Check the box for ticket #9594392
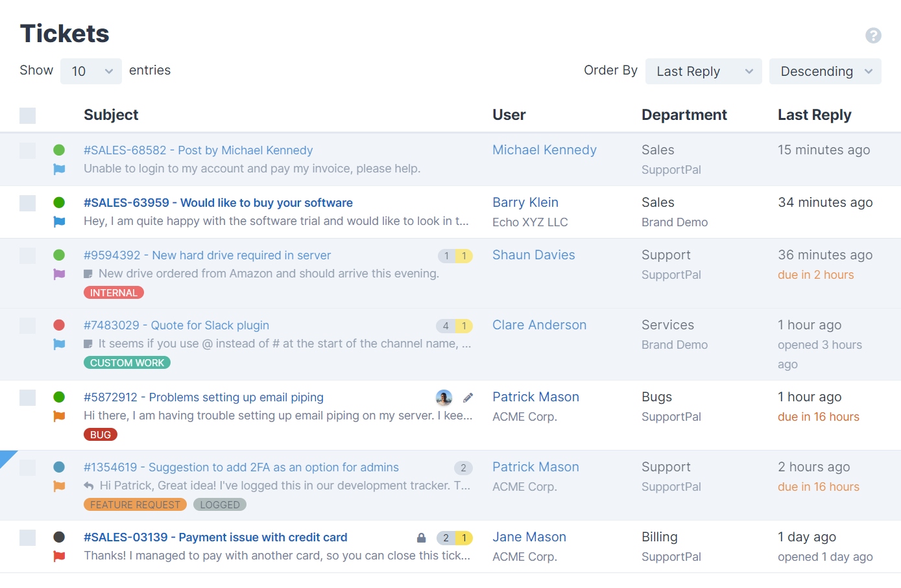Screen dimensions: 901x588 coord(27,255)
